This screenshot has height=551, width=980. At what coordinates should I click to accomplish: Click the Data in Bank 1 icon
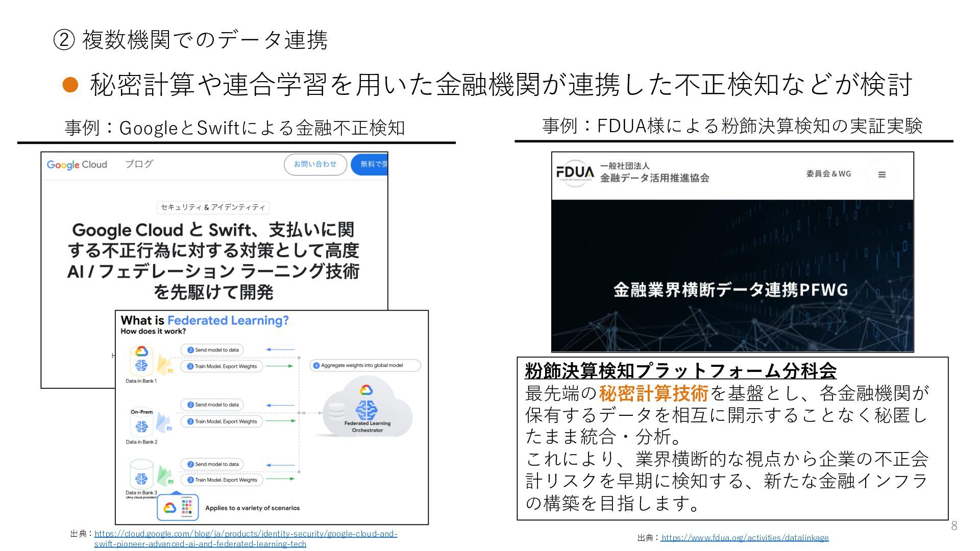tap(141, 361)
